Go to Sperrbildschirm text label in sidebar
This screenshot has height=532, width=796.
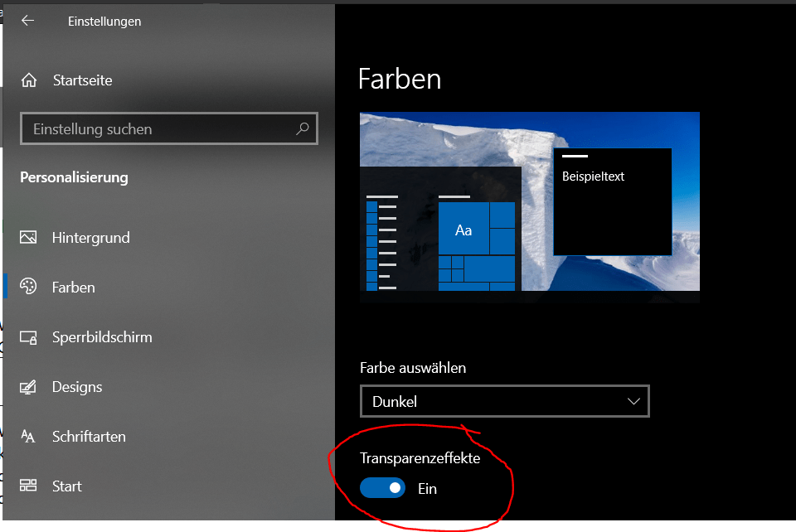click(x=102, y=337)
